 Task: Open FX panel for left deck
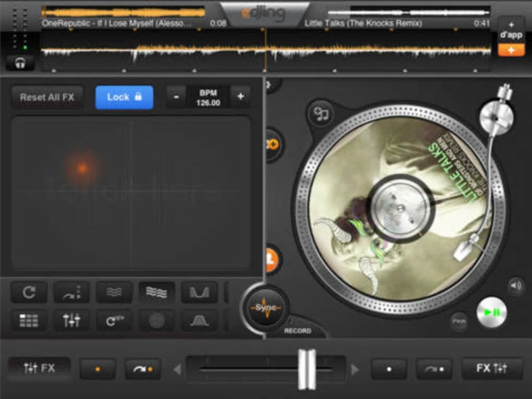coord(39,368)
